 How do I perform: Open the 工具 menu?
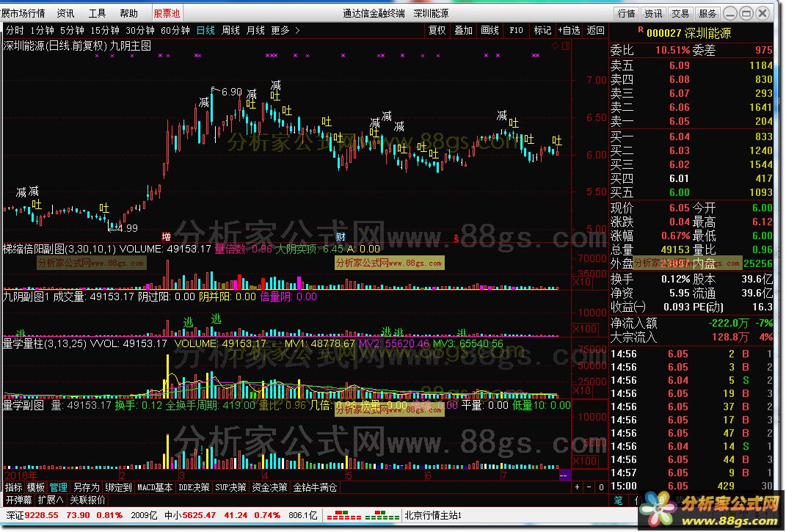(97, 13)
